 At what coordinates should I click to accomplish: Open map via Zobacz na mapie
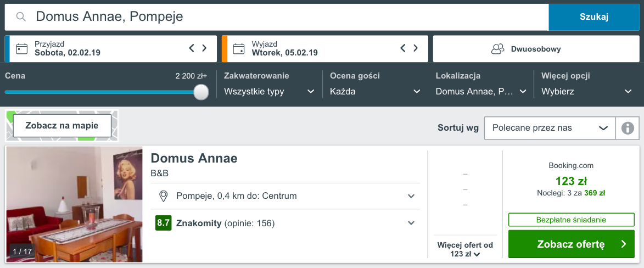coord(62,126)
